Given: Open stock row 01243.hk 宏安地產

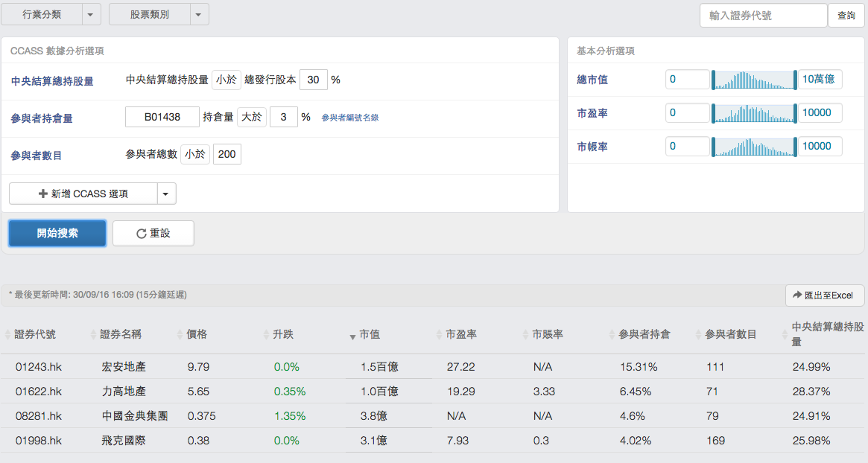Looking at the screenshot, I should coord(39,367).
